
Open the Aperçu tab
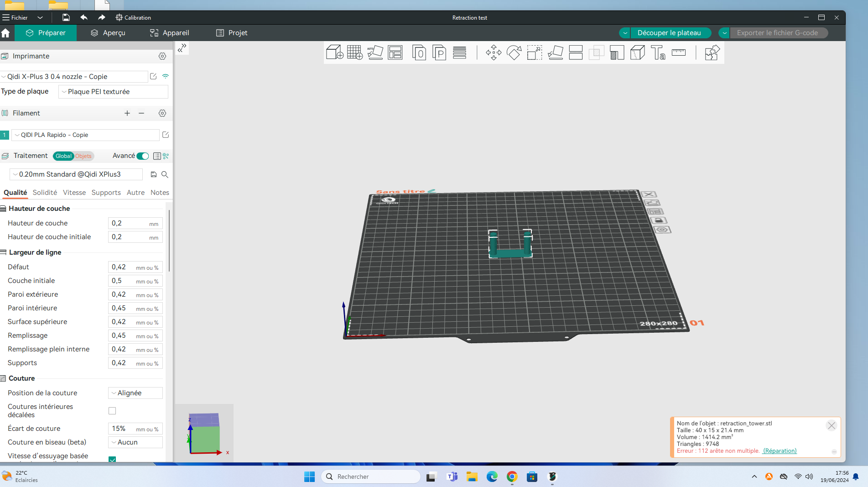tap(108, 33)
